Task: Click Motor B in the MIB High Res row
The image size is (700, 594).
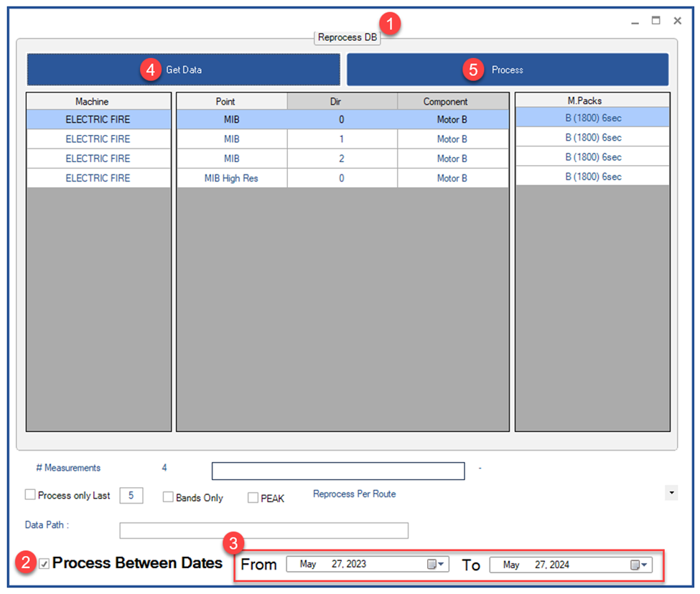Action: 452,179
